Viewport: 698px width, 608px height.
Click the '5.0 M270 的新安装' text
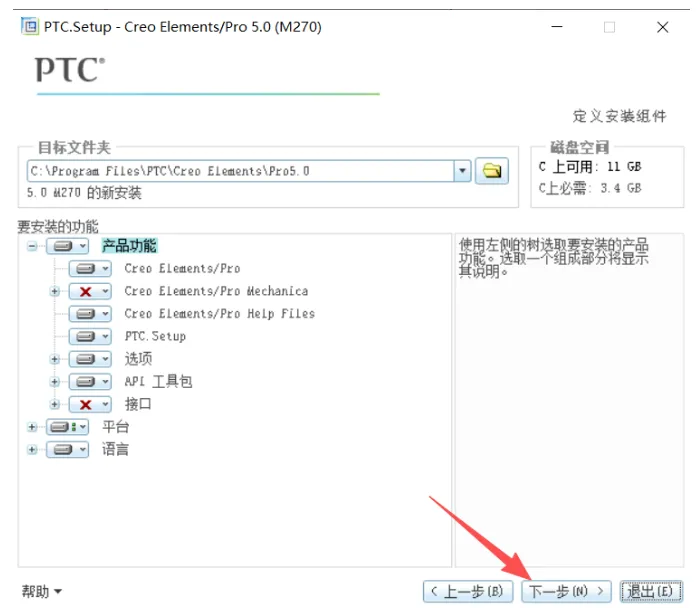(x=84, y=193)
